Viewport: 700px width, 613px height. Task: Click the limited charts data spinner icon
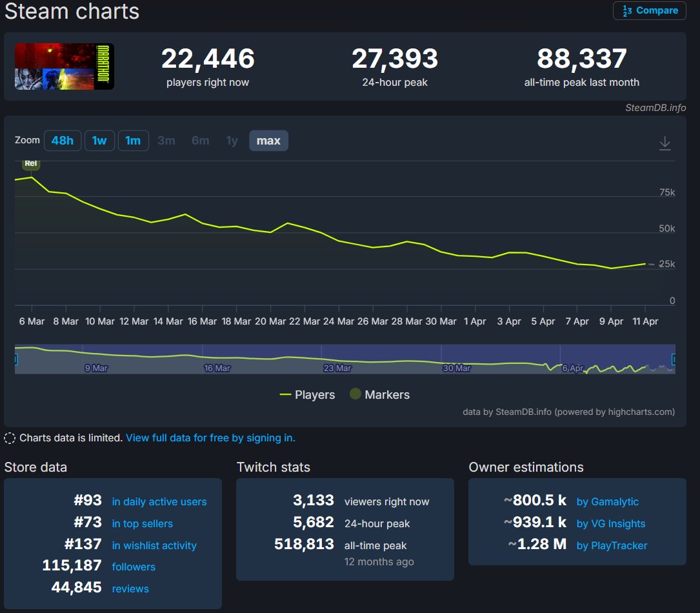tap(10, 438)
